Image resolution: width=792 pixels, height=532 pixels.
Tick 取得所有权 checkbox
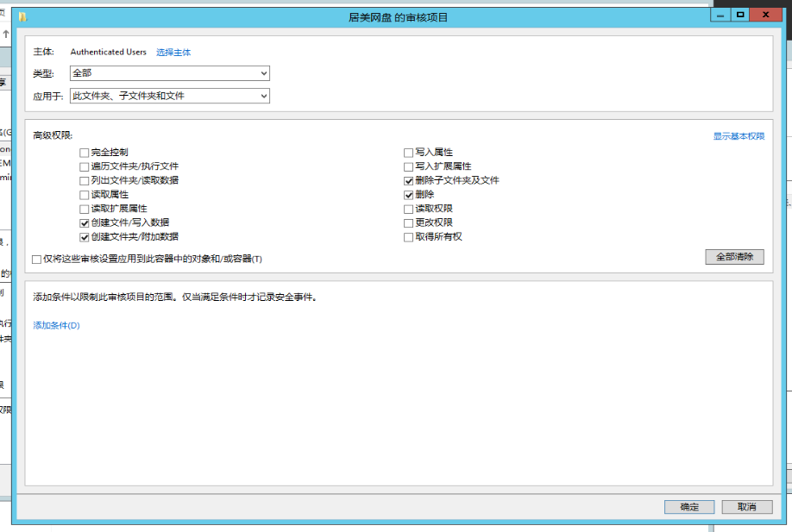[409, 237]
